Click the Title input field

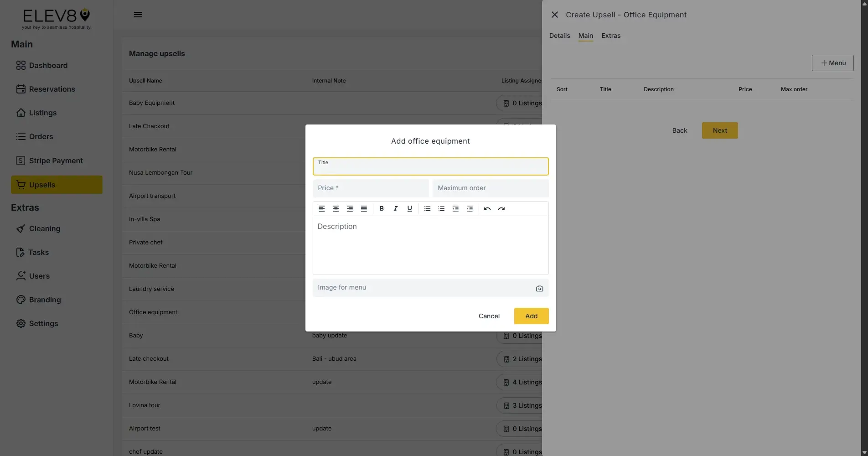430,166
